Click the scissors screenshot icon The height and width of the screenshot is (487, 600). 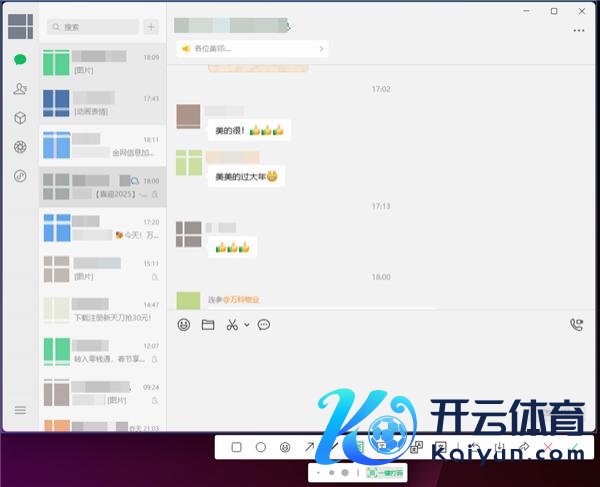click(x=232, y=325)
